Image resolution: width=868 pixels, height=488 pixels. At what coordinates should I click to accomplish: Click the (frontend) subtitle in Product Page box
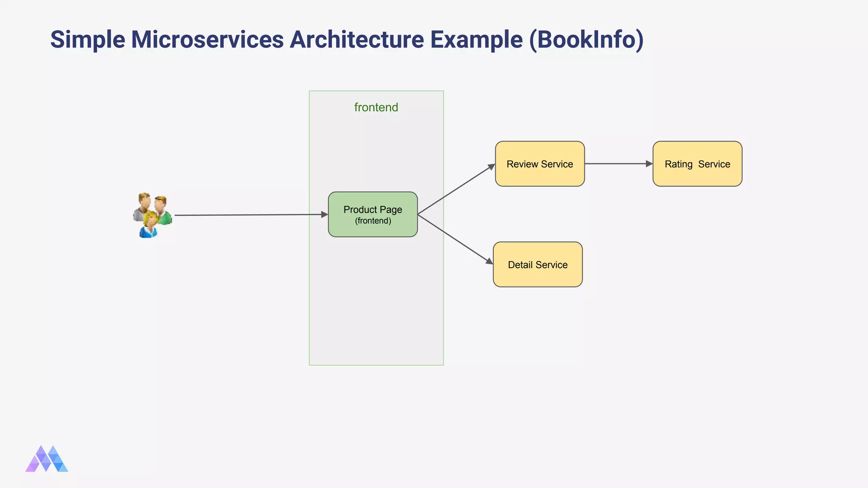point(373,221)
